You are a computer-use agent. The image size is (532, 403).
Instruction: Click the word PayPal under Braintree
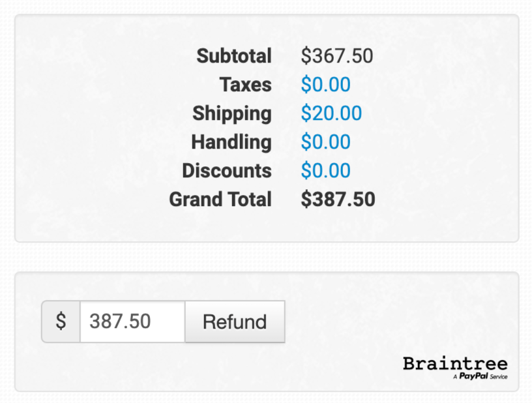coord(474,376)
